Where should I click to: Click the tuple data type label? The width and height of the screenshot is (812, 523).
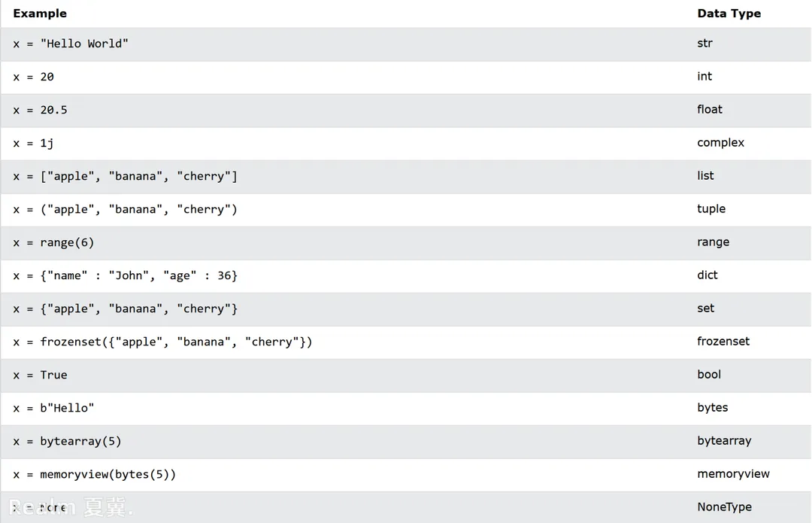coord(711,208)
